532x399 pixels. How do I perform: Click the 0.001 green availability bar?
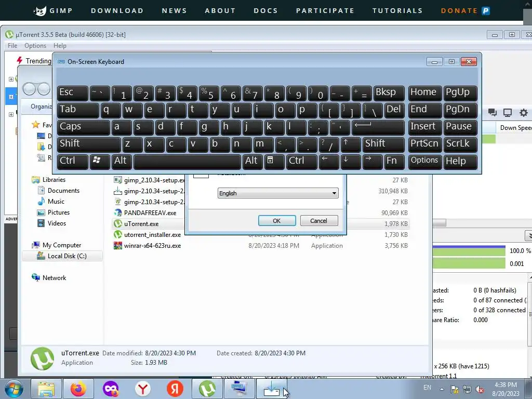pyautogui.click(x=469, y=263)
